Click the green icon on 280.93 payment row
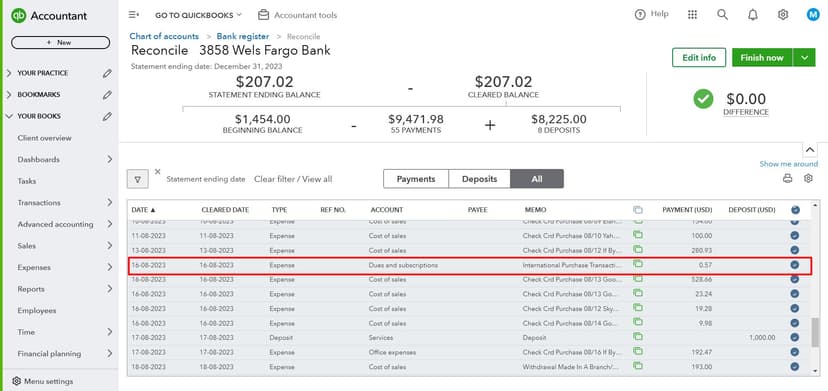Screen dimensions: 828x391 pyautogui.click(x=638, y=249)
